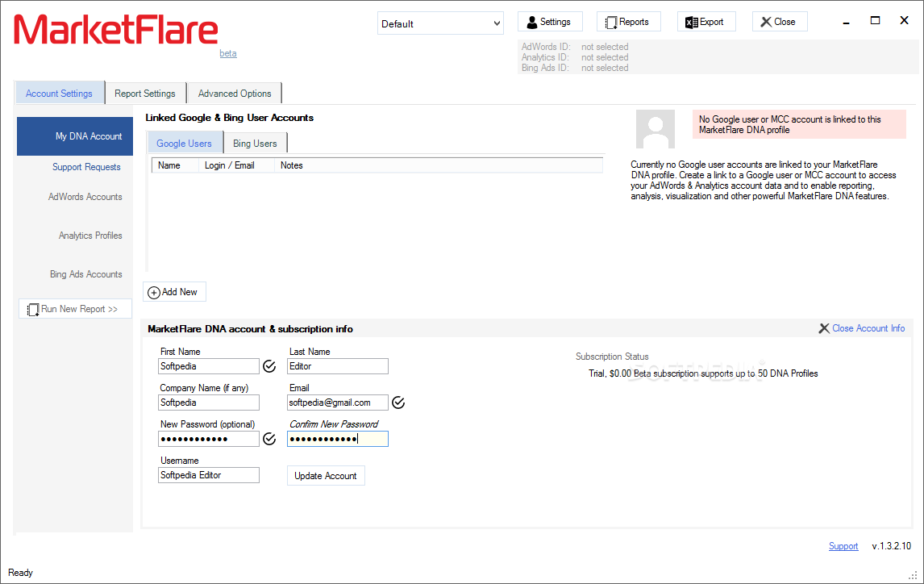
Task: Click the Update Account button
Action: (x=326, y=476)
